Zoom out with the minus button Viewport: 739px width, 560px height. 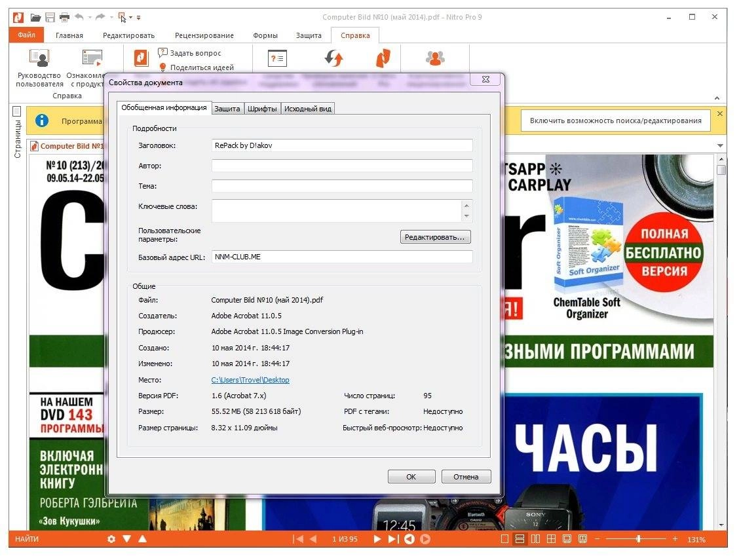597,539
